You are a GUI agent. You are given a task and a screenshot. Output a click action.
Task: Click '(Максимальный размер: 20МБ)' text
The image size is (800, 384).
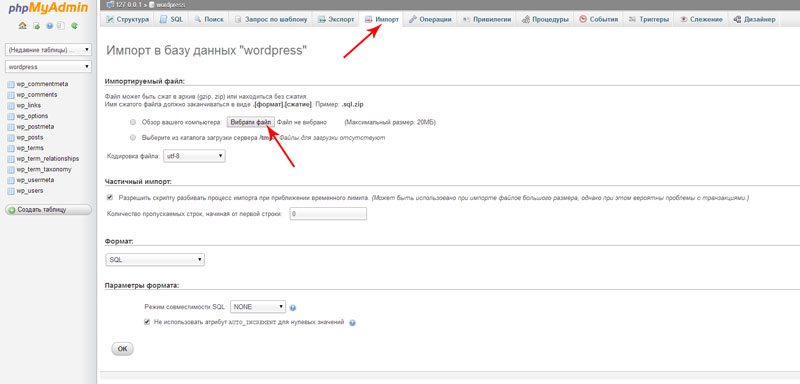pyautogui.click(x=390, y=123)
